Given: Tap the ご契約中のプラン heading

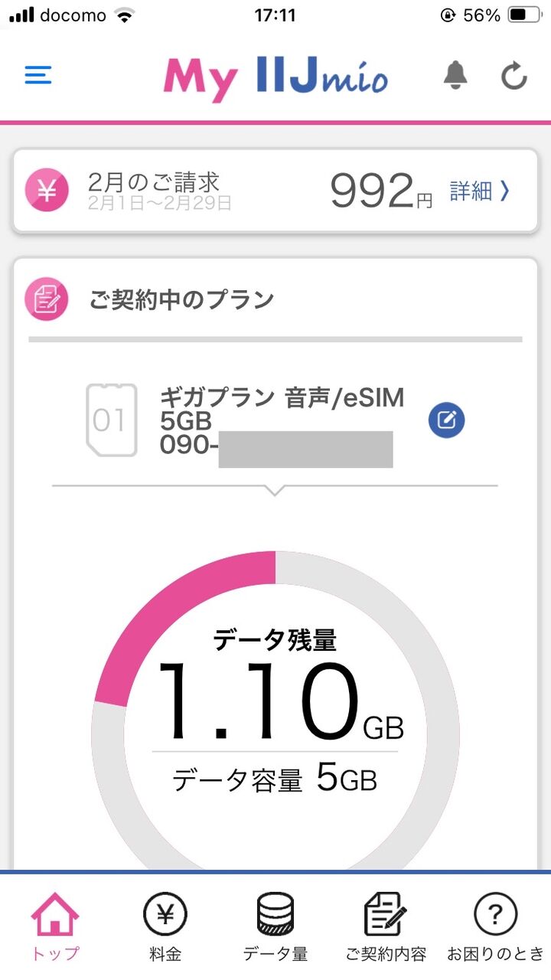Looking at the screenshot, I should coord(181,299).
